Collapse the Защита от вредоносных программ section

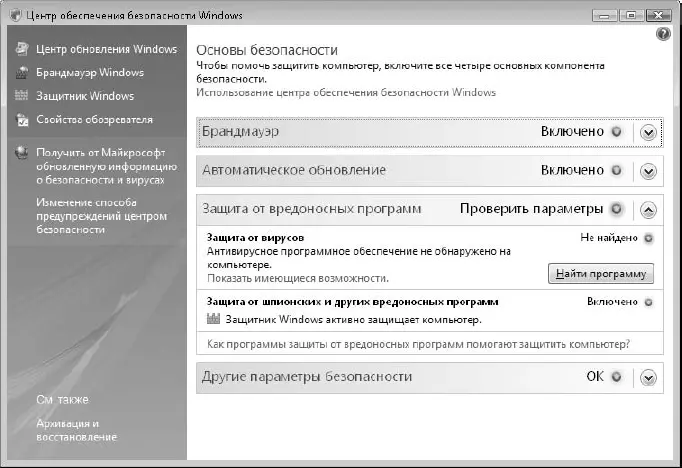point(648,210)
